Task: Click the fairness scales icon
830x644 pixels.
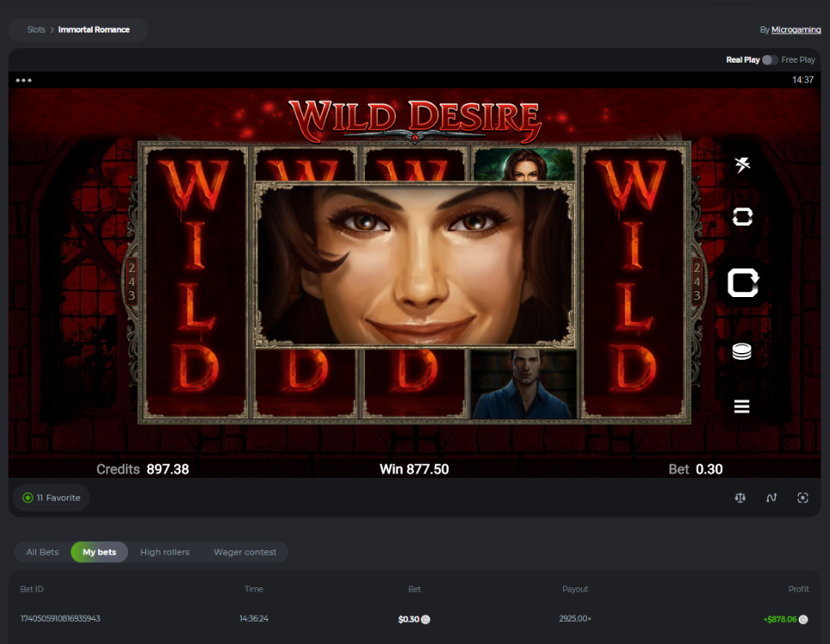Action: tap(740, 498)
